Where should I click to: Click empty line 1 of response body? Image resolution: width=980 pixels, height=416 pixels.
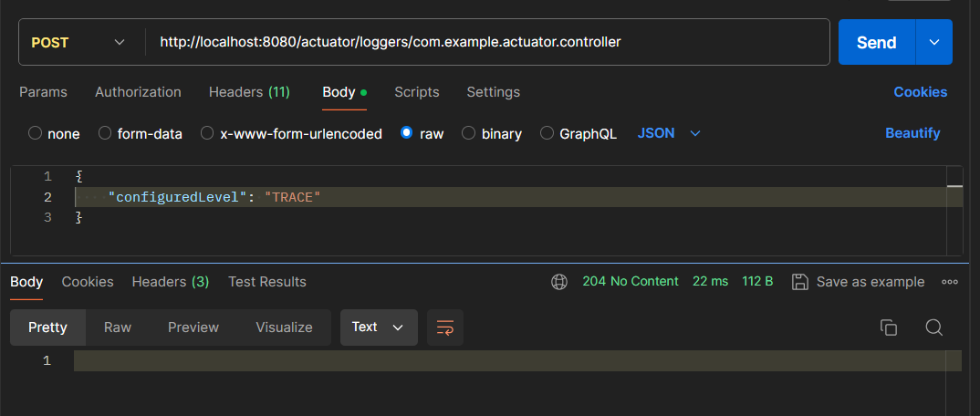tap(517, 361)
